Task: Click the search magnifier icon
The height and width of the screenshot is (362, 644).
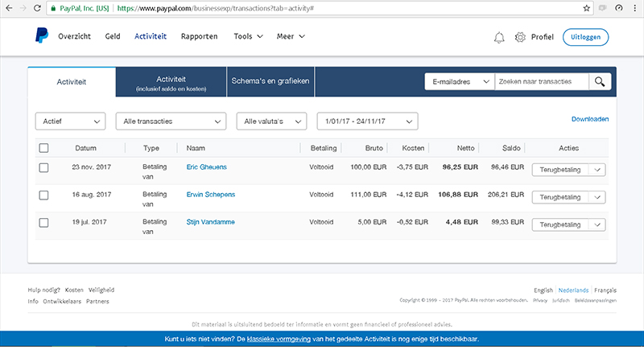Action: coord(600,82)
